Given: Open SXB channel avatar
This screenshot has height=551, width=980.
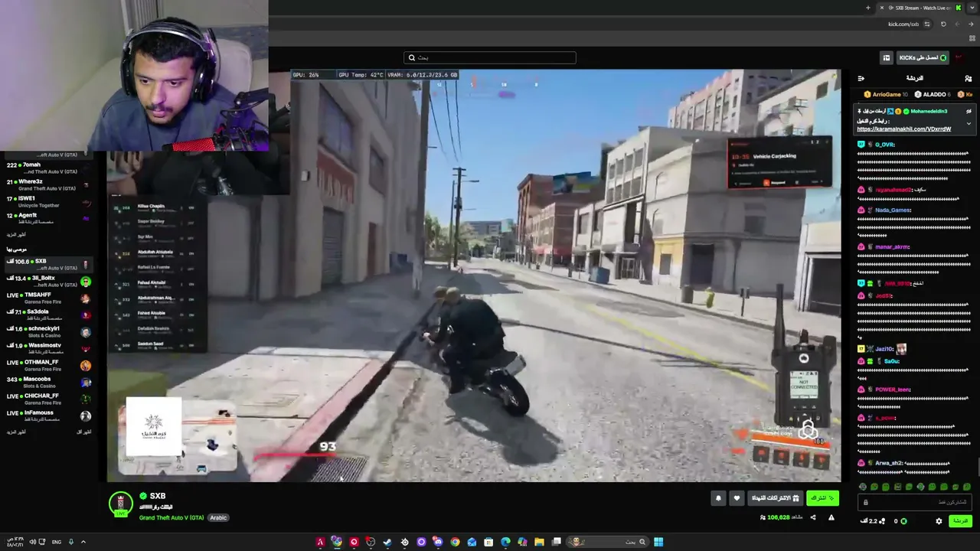Looking at the screenshot, I should tap(120, 504).
